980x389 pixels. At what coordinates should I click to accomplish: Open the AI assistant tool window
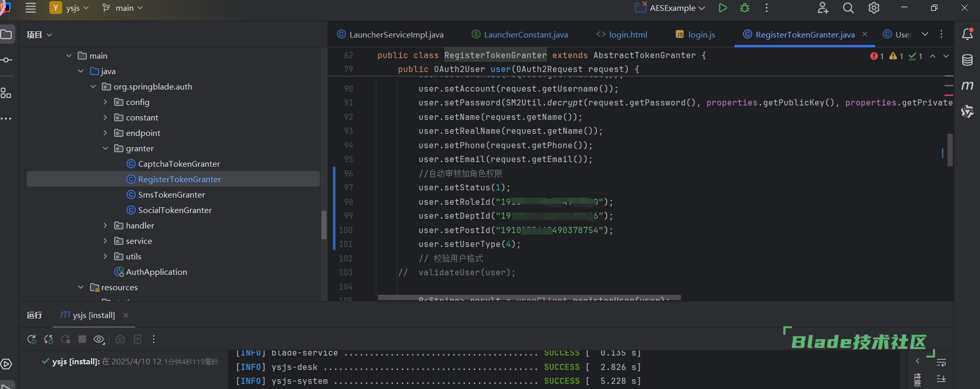tap(967, 111)
